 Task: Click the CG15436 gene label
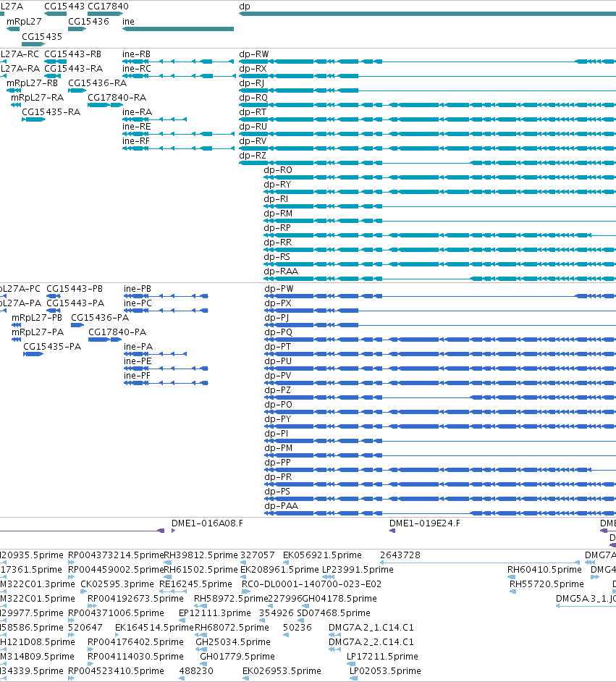(x=89, y=21)
